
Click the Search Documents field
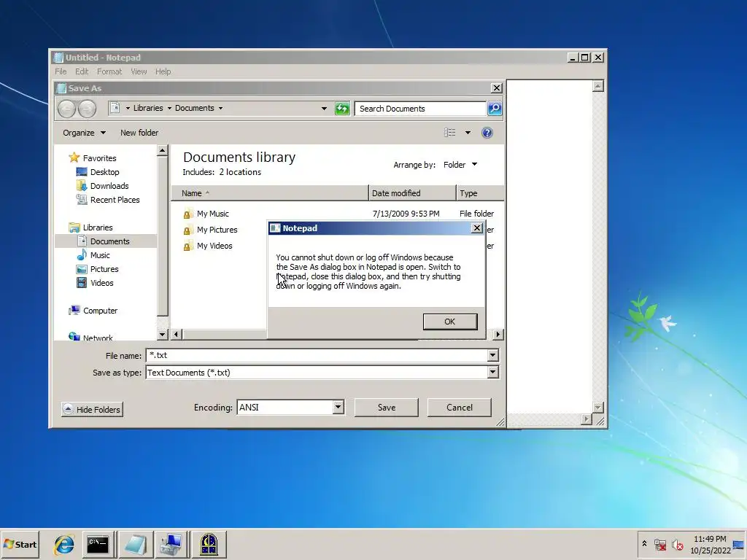pyautogui.click(x=420, y=109)
